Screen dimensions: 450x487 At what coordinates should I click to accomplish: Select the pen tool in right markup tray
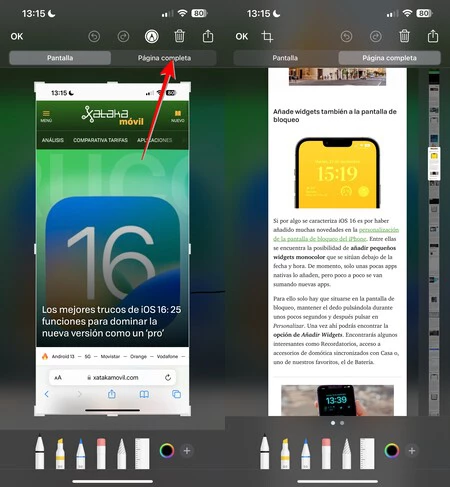(x=264, y=451)
